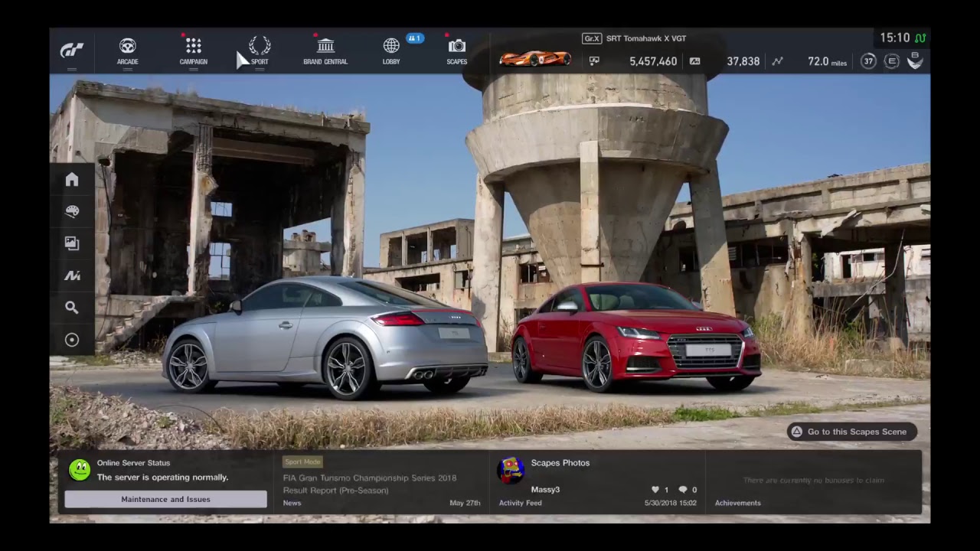This screenshot has width=980, height=551.
Task: Click the Gr.X category badge
Action: tap(591, 38)
